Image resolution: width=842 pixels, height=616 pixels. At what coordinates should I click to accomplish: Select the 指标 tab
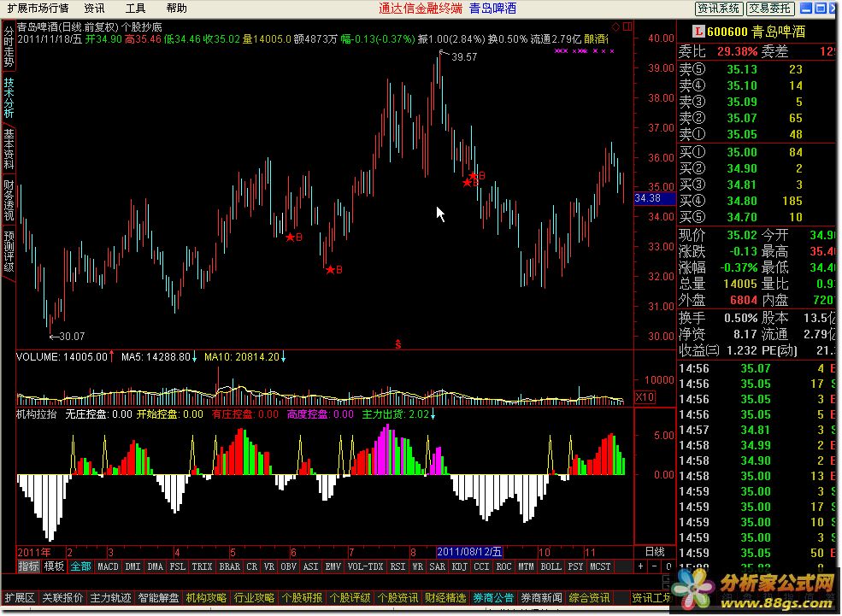(x=28, y=566)
